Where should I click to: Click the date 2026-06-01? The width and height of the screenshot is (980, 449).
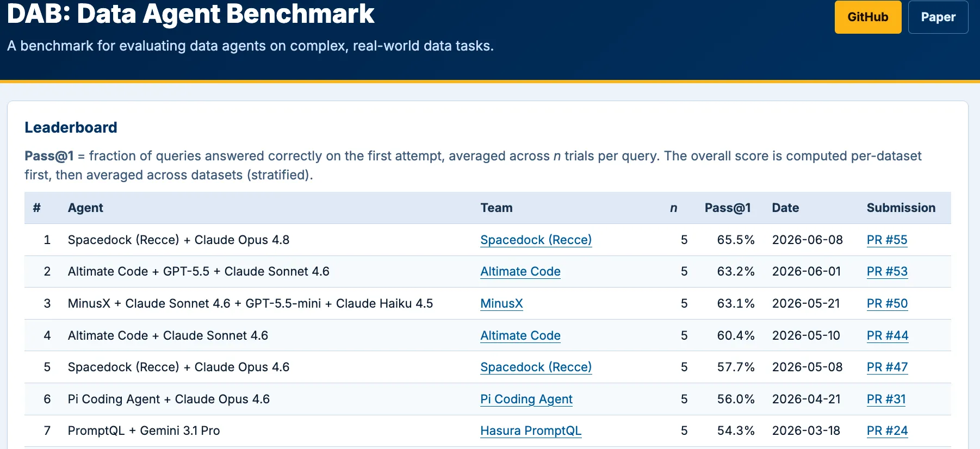(807, 271)
